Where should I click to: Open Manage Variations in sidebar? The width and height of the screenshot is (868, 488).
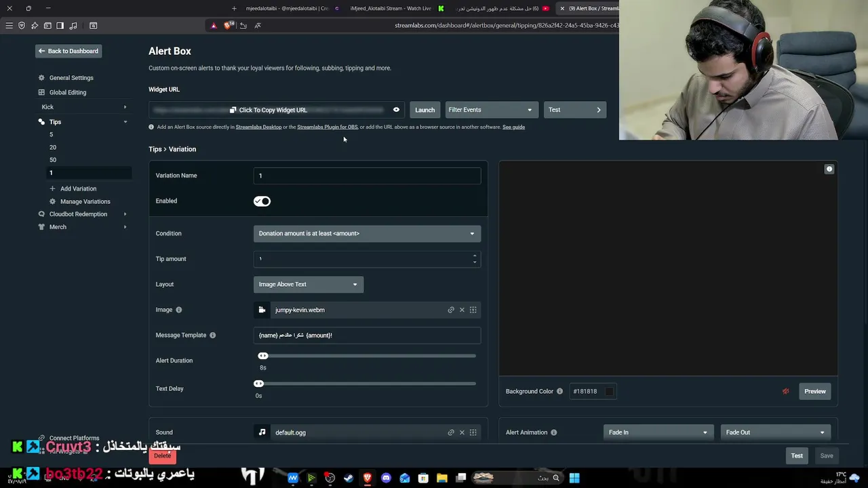79,201
